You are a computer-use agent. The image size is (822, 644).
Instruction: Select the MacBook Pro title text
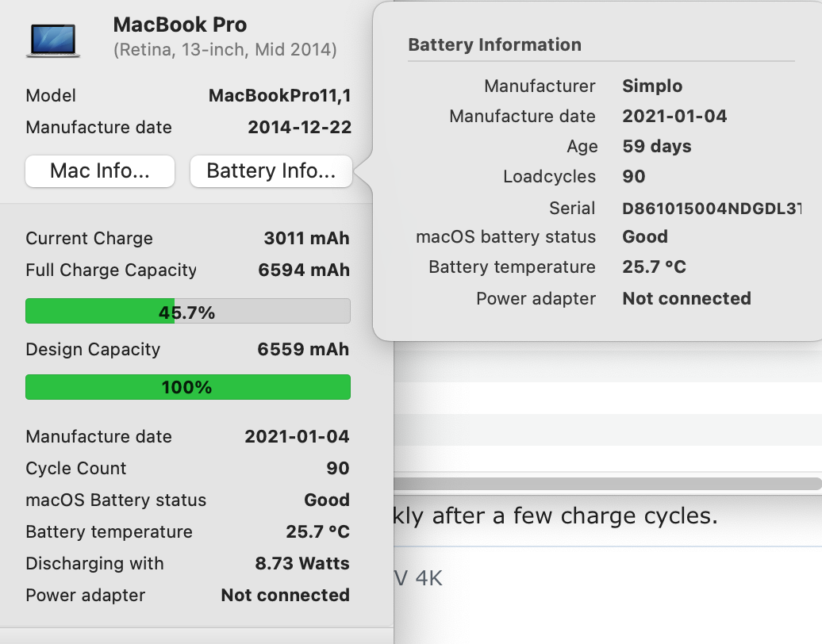(x=180, y=25)
